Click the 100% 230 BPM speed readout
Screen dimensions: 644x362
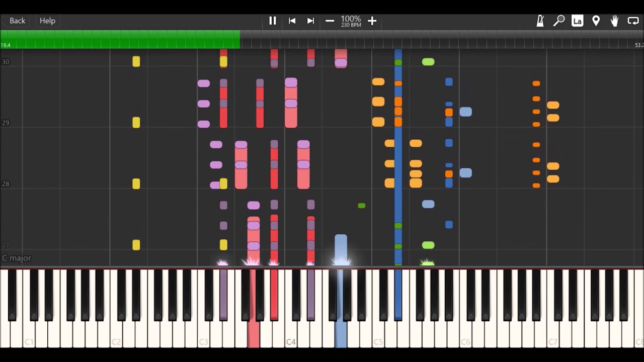[x=351, y=21]
